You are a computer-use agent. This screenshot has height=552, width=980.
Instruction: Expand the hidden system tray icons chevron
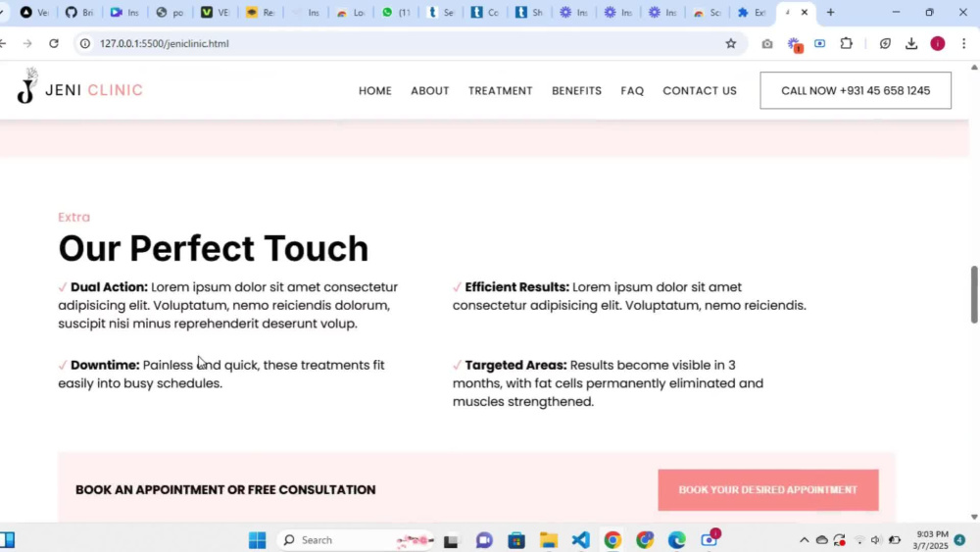804,540
